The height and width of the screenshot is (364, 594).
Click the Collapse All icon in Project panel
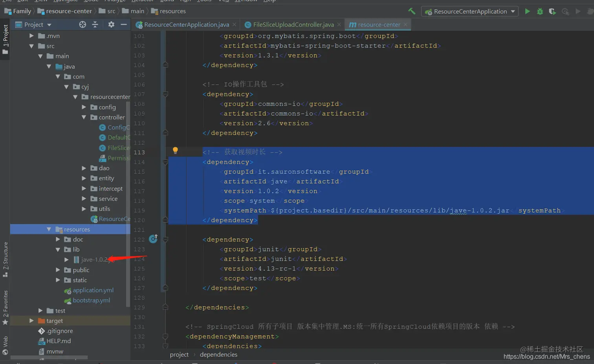[95, 24]
